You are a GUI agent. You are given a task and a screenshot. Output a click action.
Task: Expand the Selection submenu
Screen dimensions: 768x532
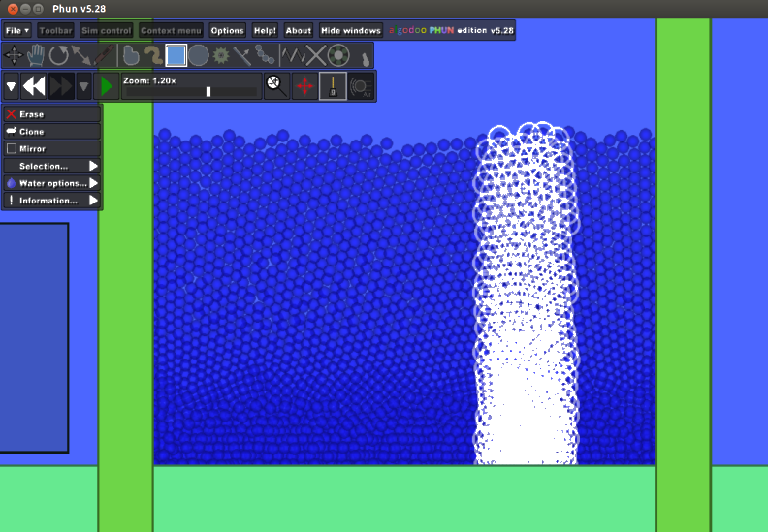51,166
